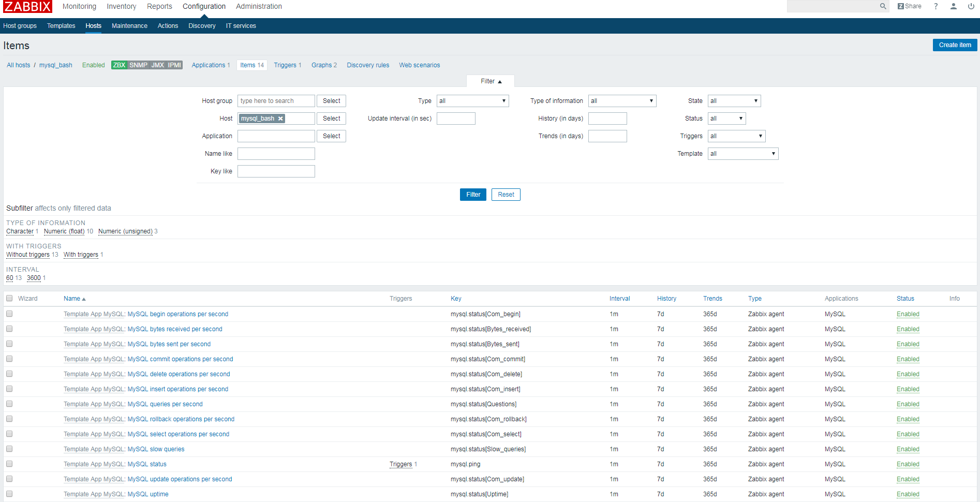Click Select next to Host group
This screenshot has width=980, height=502.
click(331, 101)
